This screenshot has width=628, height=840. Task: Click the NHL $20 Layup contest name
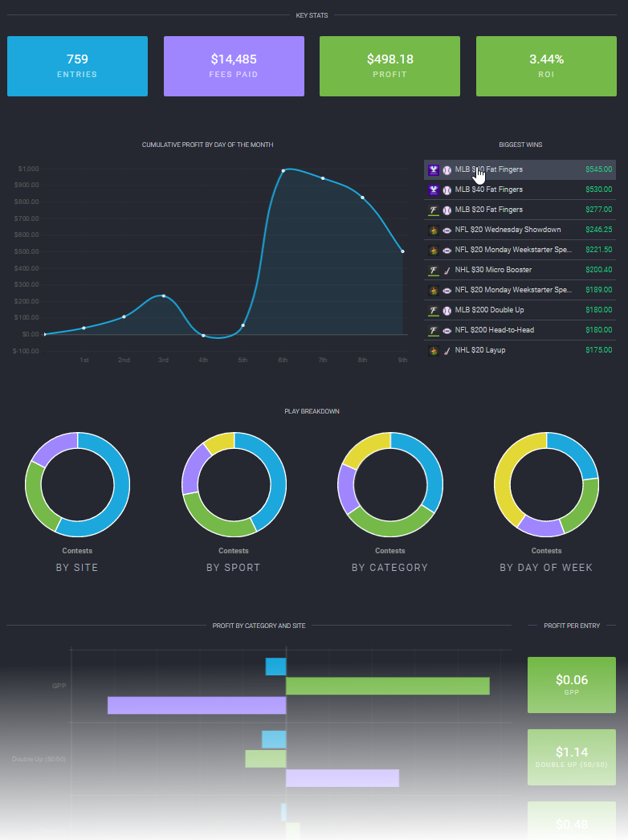480,350
